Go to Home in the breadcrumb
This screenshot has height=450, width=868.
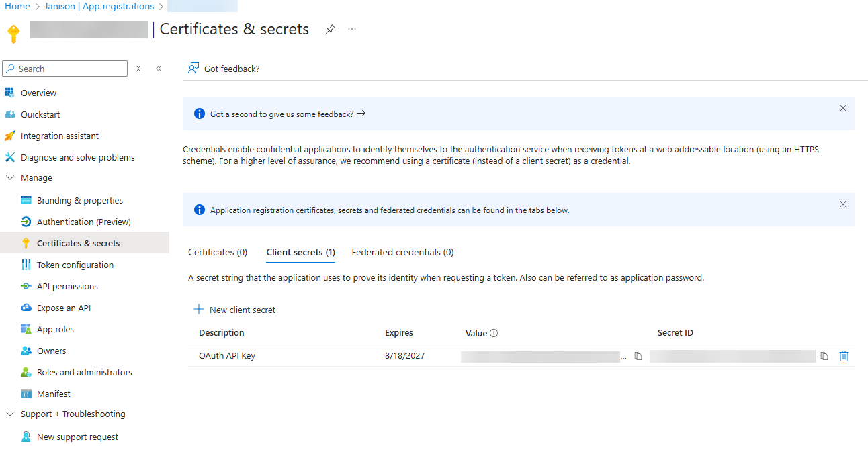coord(17,7)
